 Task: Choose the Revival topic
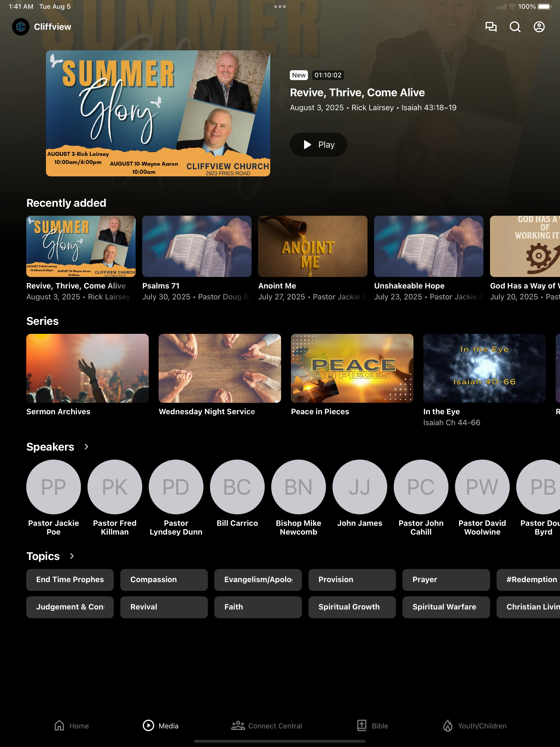(x=164, y=607)
